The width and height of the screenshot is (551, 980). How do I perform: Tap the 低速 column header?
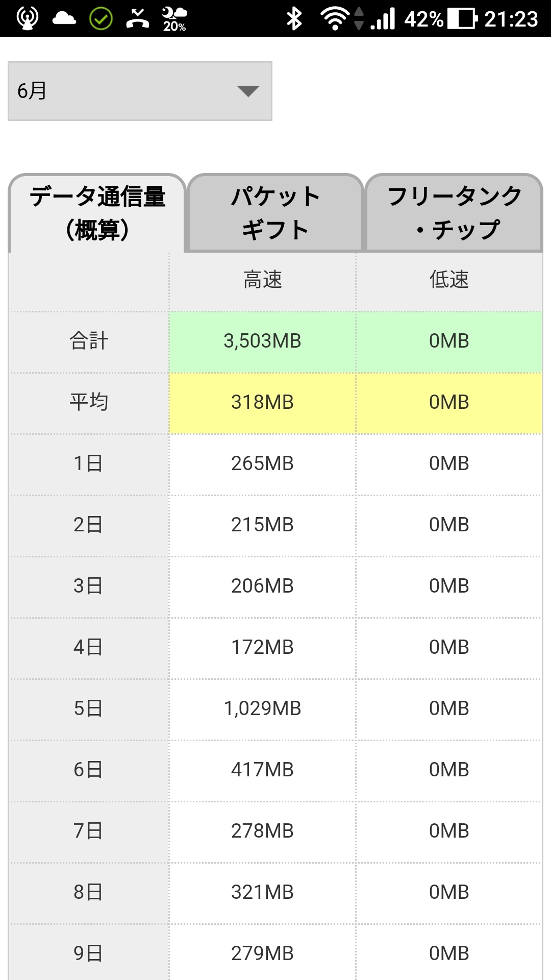(x=449, y=280)
